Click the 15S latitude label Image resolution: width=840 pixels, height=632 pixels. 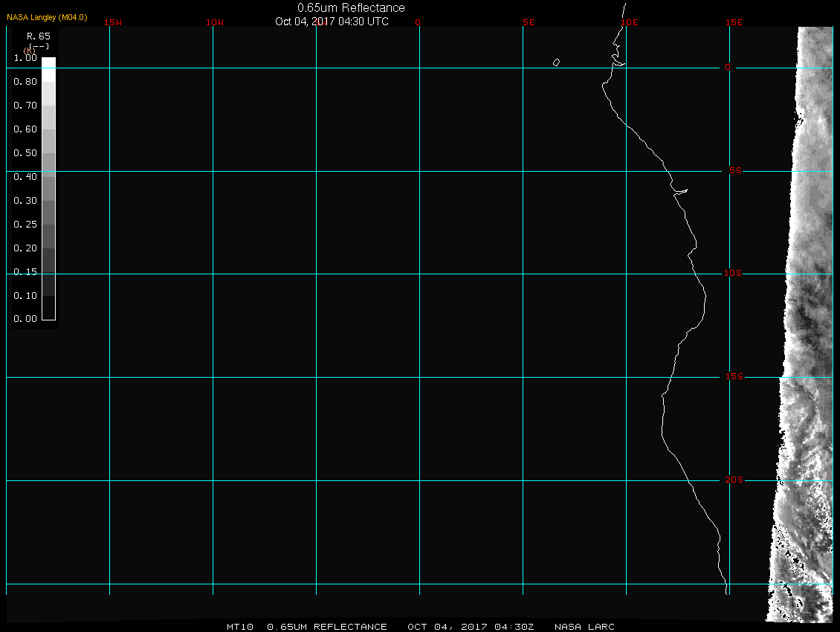point(734,377)
